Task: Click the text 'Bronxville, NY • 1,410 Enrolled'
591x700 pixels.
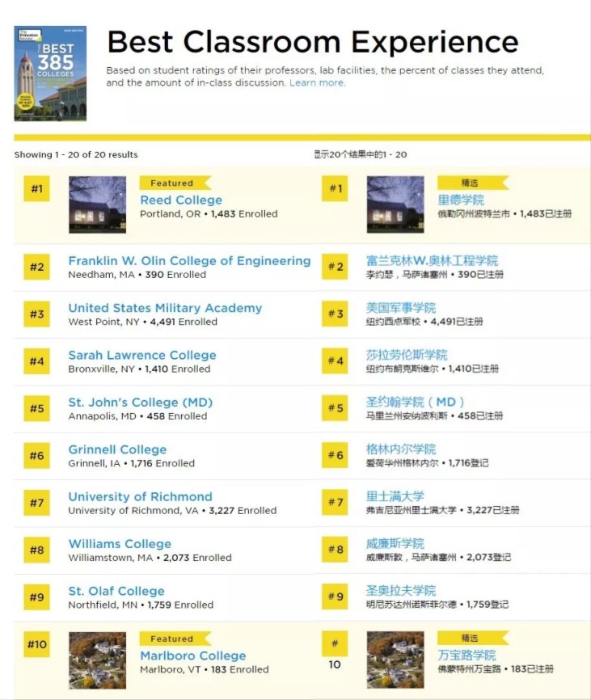Action: (x=139, y=369)
